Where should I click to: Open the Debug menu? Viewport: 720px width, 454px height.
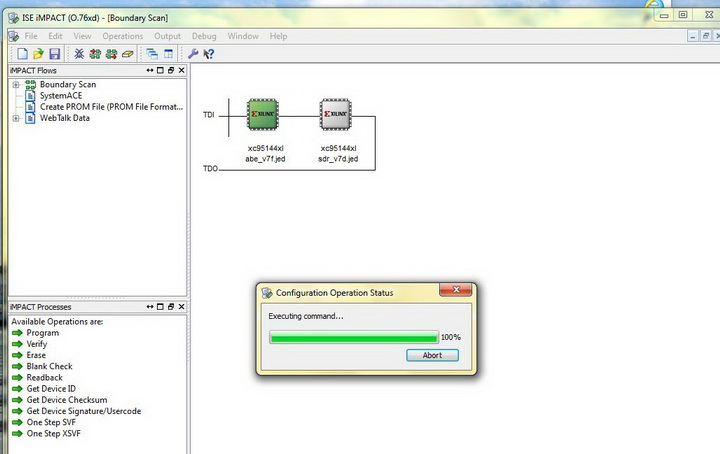[204, 36]
